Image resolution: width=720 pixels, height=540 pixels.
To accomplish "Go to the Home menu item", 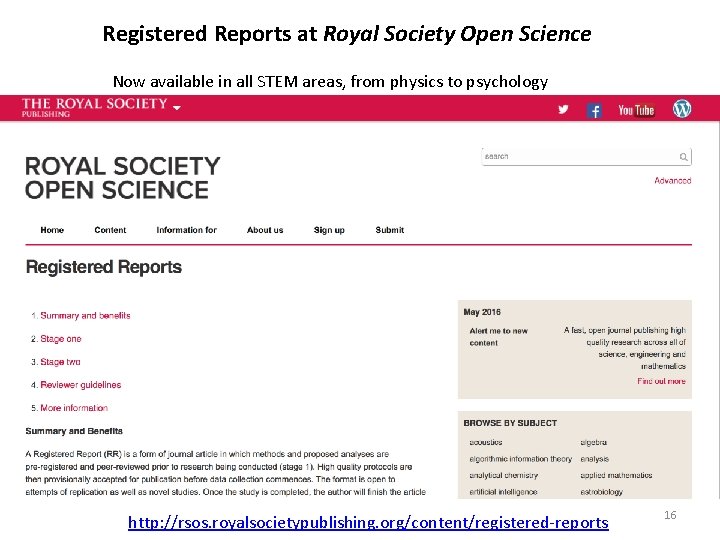I will click(52, 230).
